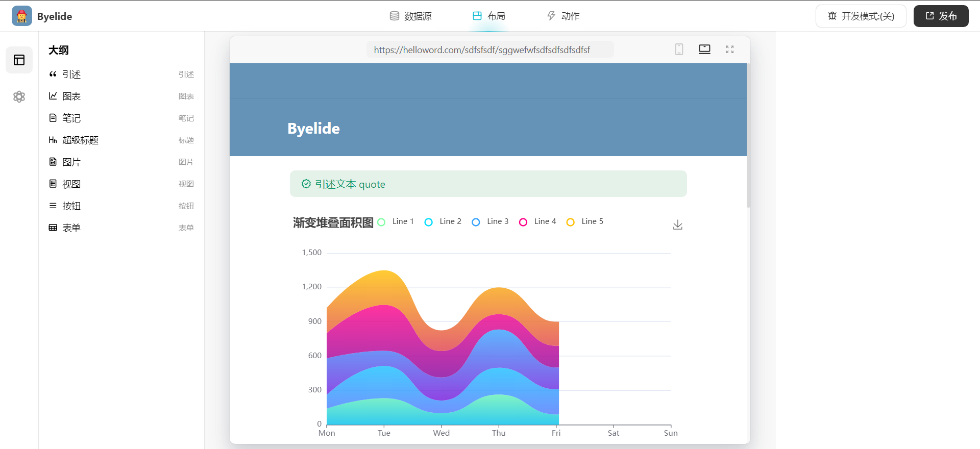Toggle Line 1 series in chart legend

(396, 221)
